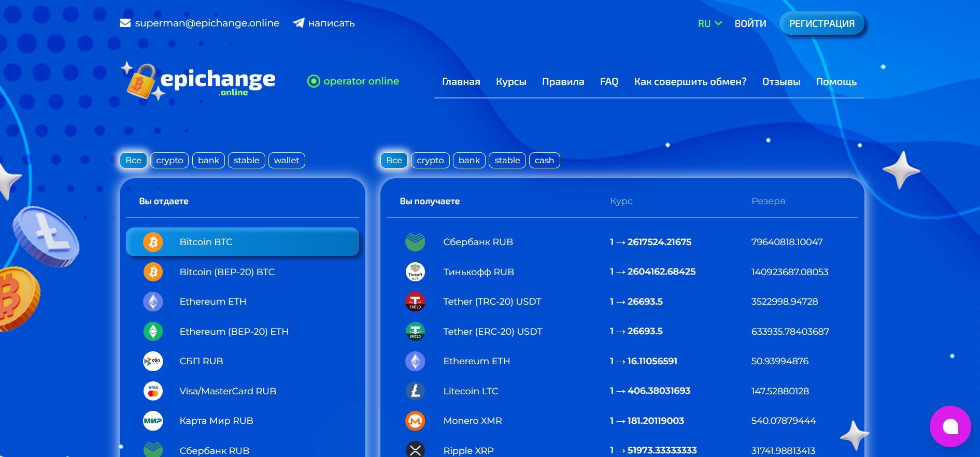Open Как совершить обмен? page

point(690,82)
